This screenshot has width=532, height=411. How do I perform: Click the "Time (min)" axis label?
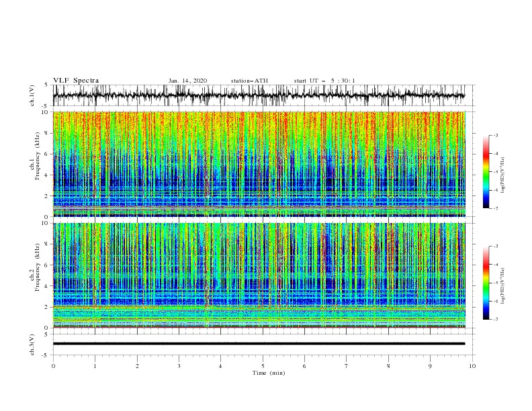269,373
